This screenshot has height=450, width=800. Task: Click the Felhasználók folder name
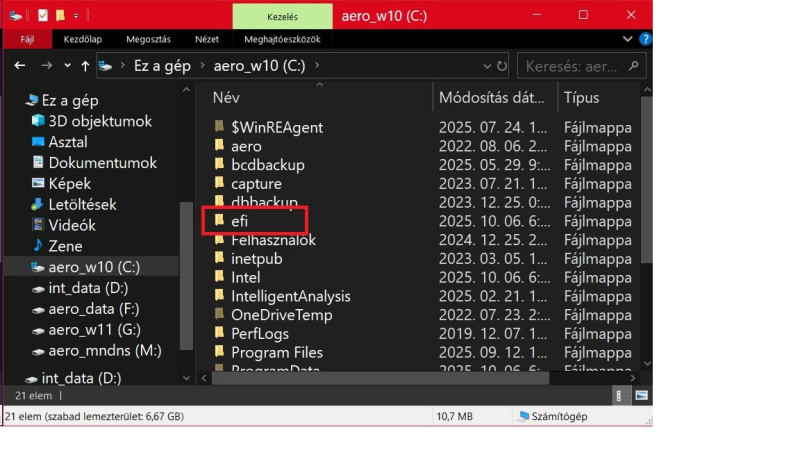pos(273,240)
